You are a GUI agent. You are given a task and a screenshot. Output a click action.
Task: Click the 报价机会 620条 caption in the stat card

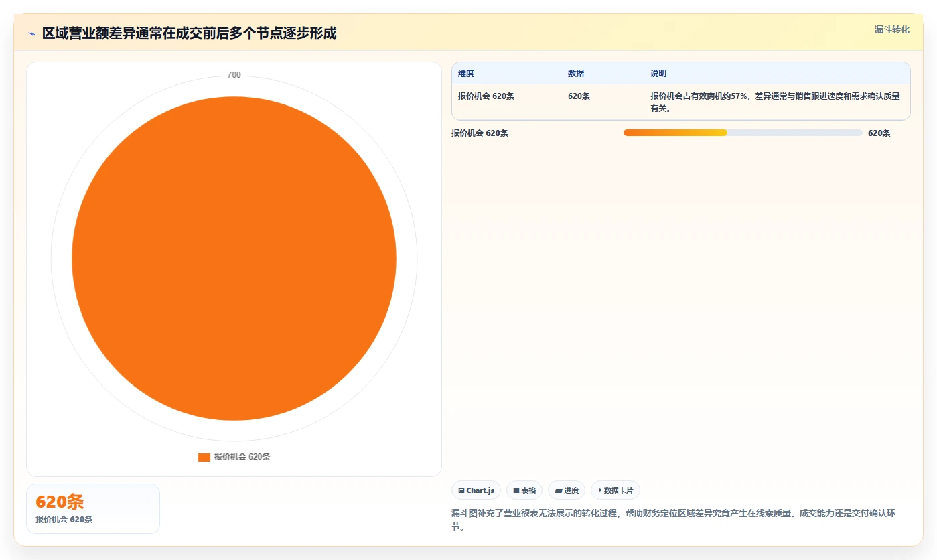64,520
